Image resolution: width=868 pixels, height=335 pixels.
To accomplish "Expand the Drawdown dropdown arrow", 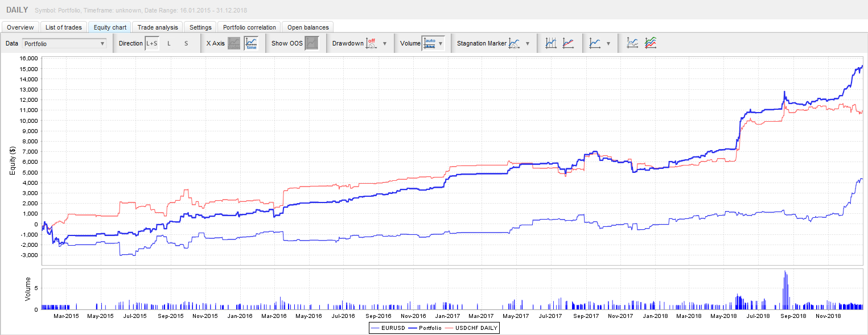I will (385, 43).
